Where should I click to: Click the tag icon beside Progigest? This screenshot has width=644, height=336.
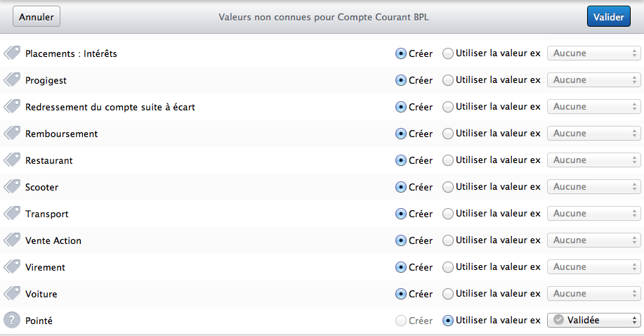12,80
